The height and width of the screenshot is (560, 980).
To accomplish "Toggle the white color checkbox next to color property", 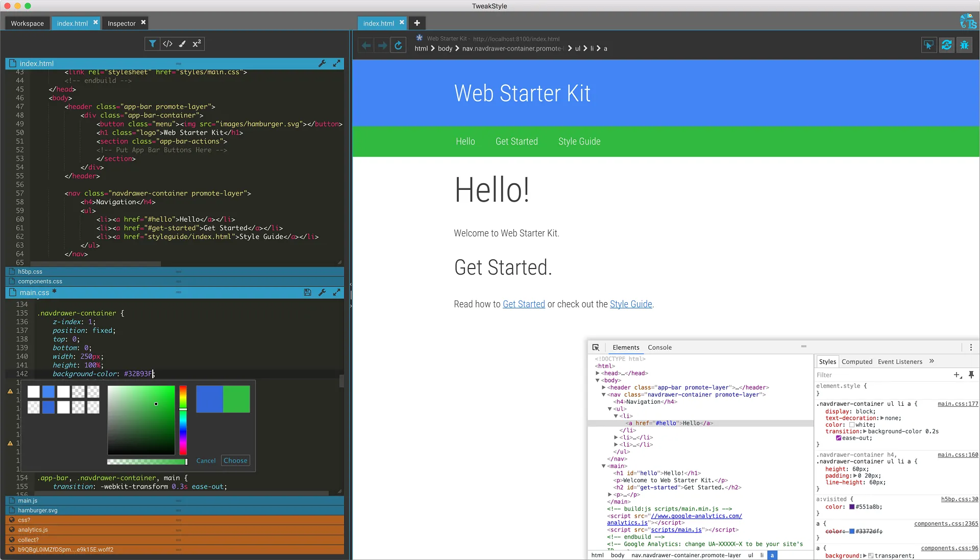I will [851, 424].
